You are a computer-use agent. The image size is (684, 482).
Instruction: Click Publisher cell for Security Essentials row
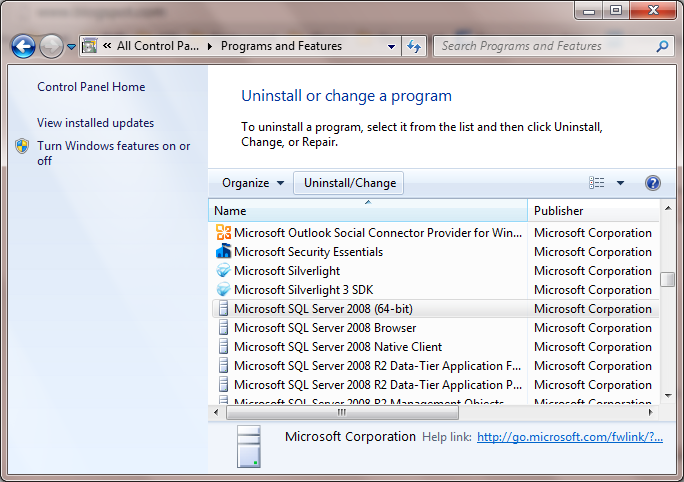(x=593, y=252)
